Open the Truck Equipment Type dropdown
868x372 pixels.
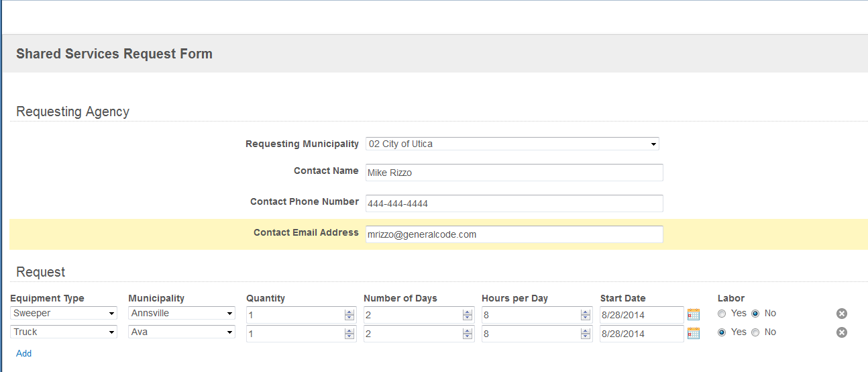click(64, 332)
